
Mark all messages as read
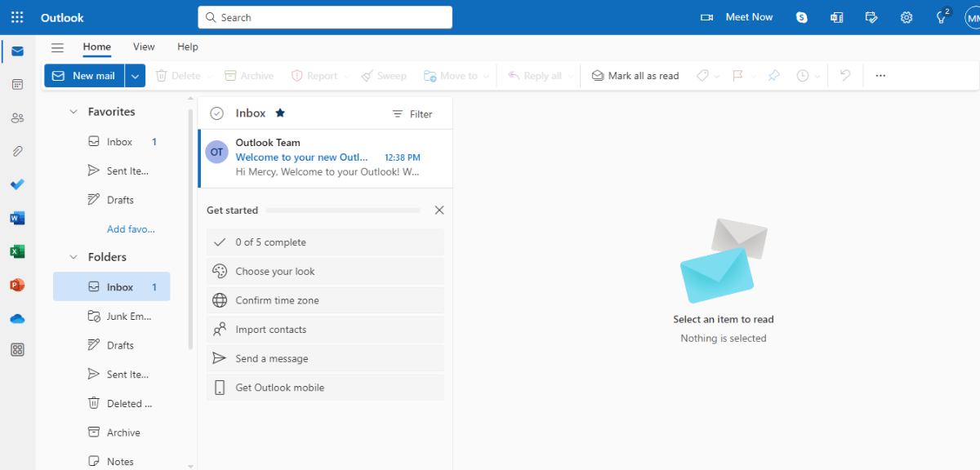635,75
